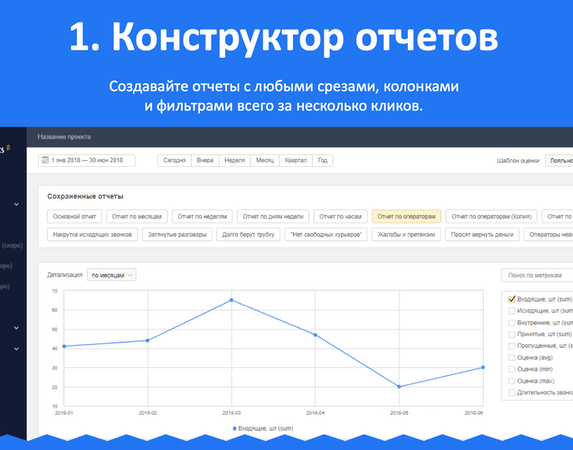Tick the Оценка (avg) checkbox

click(x=512, y=358)
